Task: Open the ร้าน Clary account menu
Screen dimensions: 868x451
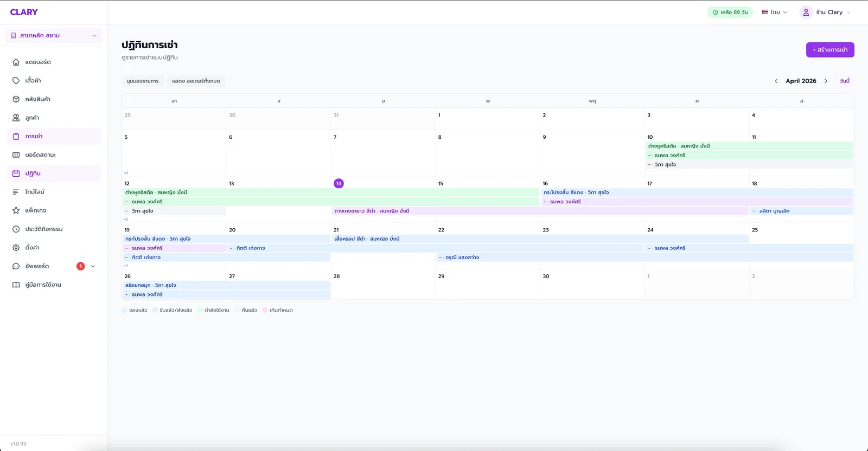Action: [825, 12]
